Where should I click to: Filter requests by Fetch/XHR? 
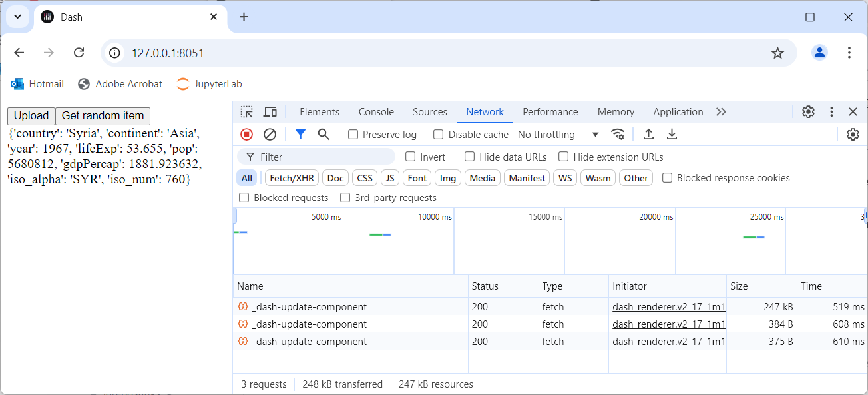click(292, 178)
